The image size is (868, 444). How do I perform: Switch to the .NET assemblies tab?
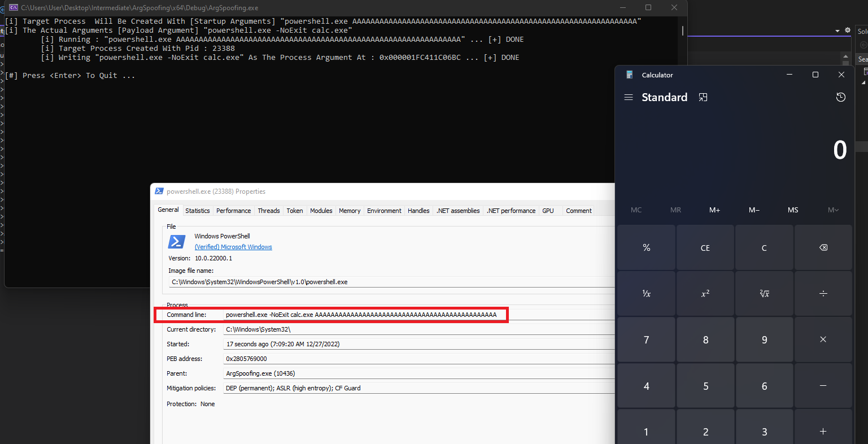(x=458, y=211)
